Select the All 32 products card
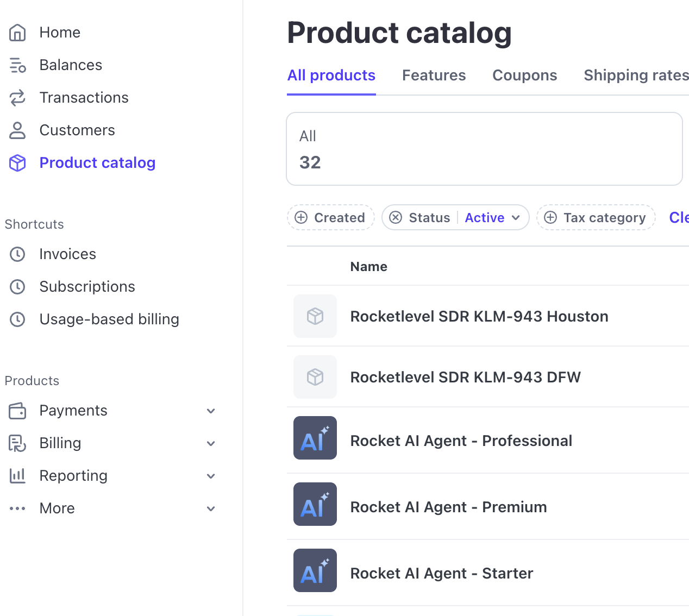Screen dimensions: 689x616 (484, 149)
